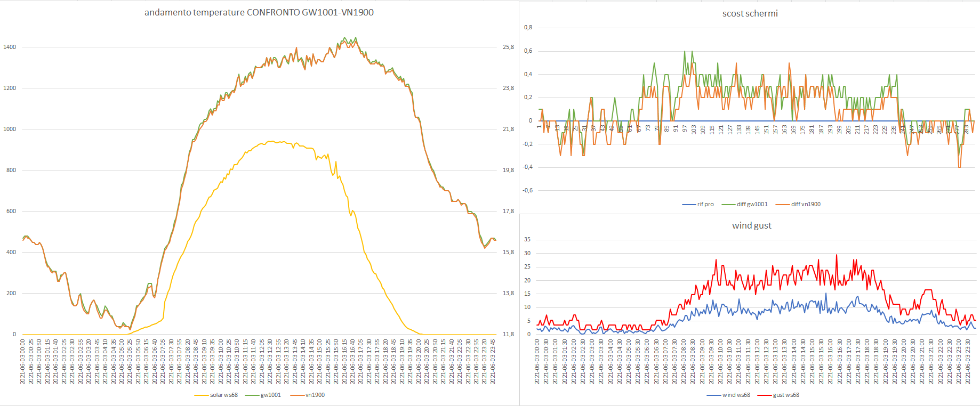
Task: Click the blue line marker beside 'rif pro'
Action: [689, 205]
